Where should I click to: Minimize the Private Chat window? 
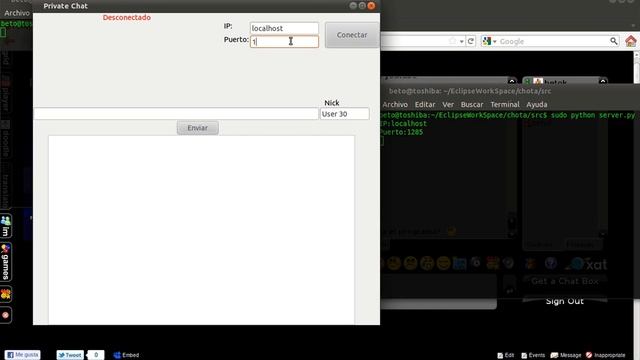353,6
